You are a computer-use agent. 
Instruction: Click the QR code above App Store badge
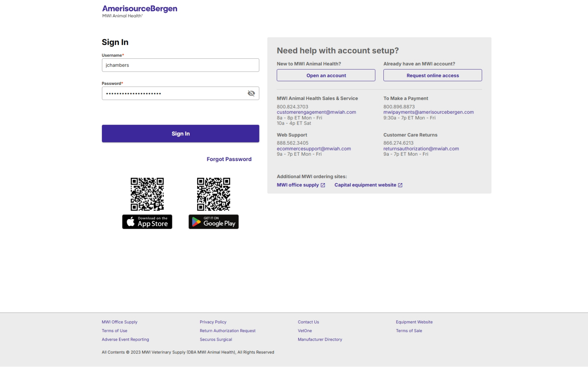147,194
